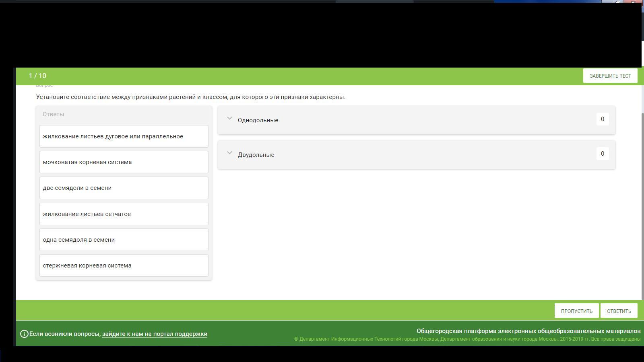The height and width of the screenshot is (362, 644).
Task: Select answer 'одна семядоля в семени'
Action: [124, 240]
